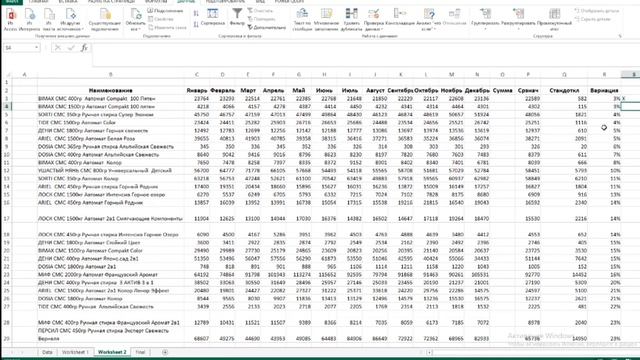Click the 'Декабрь' header cell
640x360 pixels.
pyautogui.click(x=477, y=90)
